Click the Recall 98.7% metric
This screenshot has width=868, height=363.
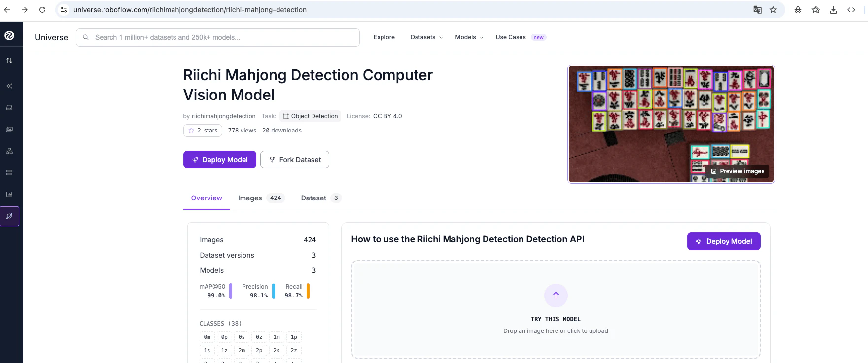tap(297, 291)
